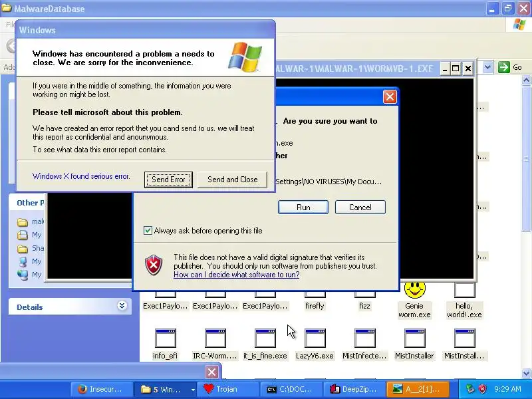Switch to the Trojan taskbar window

pos(228,389)
